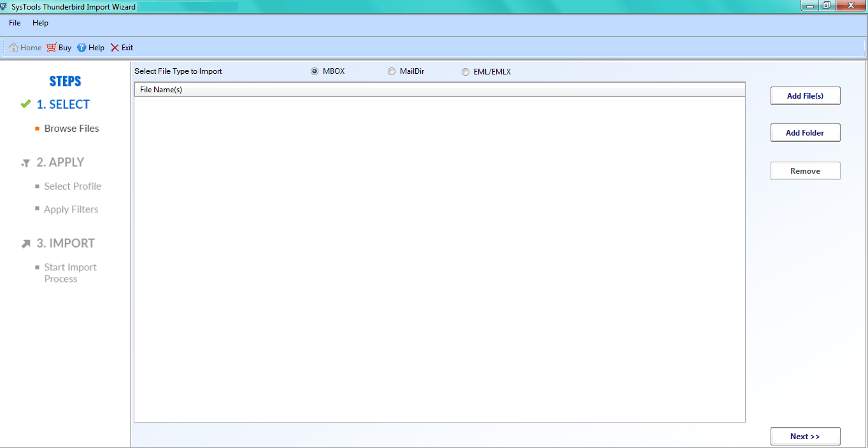This screenshot has height=448, width=868.
Task: Click the funnel icon beside 2. APPLY
Action: click(x=25, y=163)
